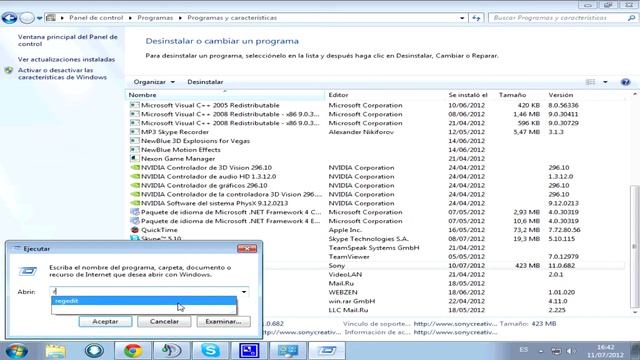
Task: Click the Nexon Game Manager icon
Action: click(x=134, y=158)
